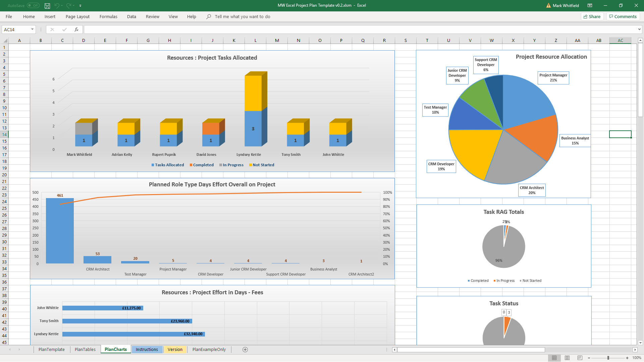Switch to Page Layout view icon
644x362 pixels.
[x=567, y=358]
